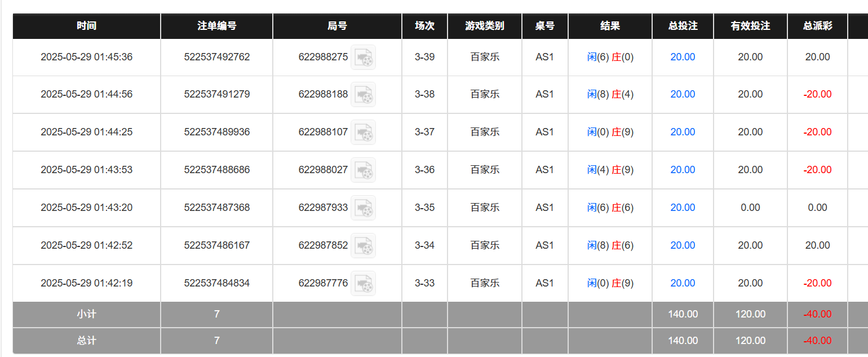The image size is (868, 357).
Task: Open video replay for game 622987852
Action: pyautogui.click(x=363, y=245)
